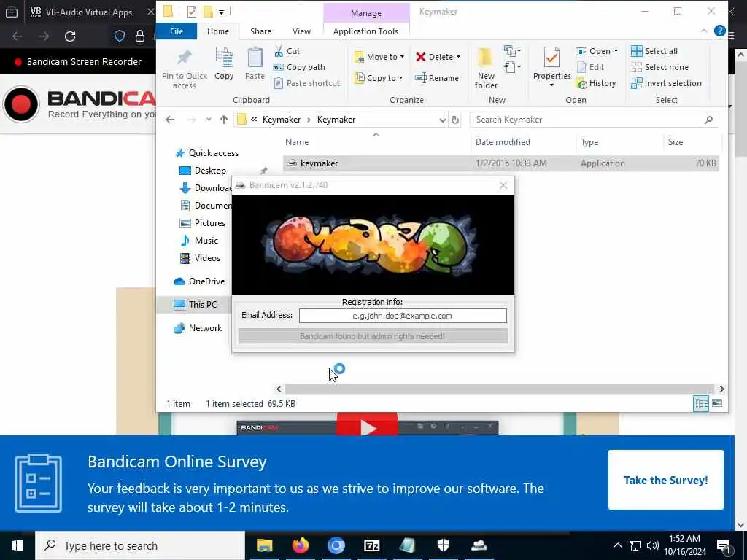
Task: Sort by the Name column header
Action: point(297,142)
